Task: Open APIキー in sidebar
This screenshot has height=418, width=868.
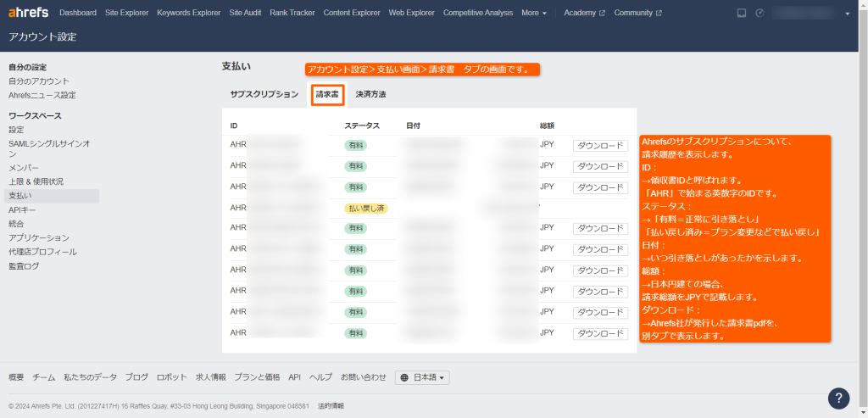Action: 22,209
